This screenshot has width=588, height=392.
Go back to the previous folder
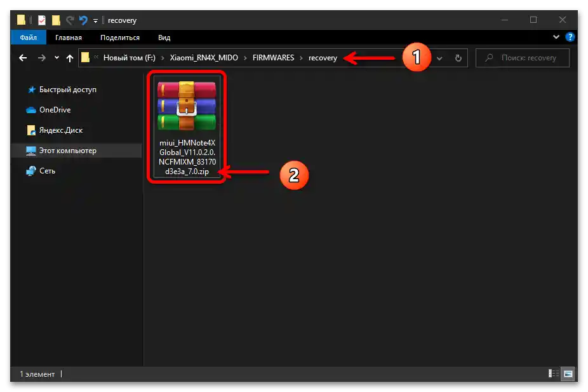[23, 58]
